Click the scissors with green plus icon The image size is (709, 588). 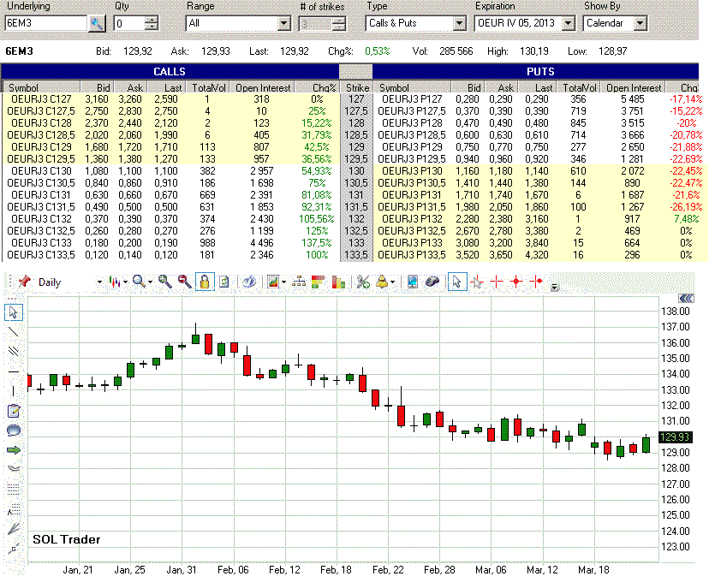[363, 282]
